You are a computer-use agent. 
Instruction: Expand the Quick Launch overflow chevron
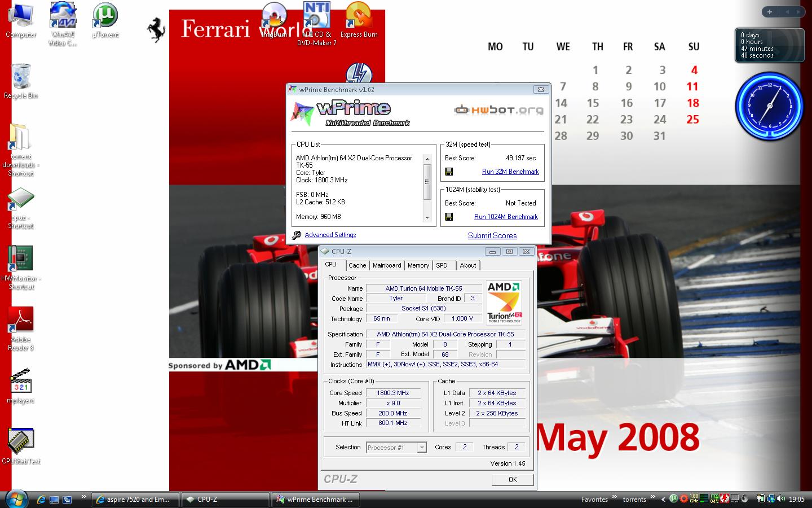(84, 497)
